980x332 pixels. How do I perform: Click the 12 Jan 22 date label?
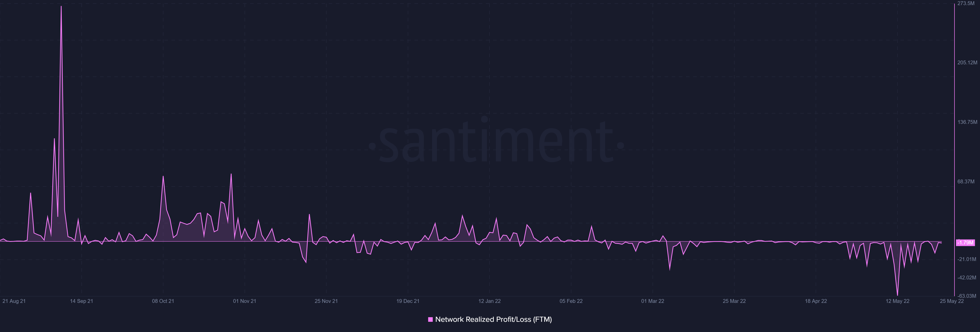(x=489, y=301)
